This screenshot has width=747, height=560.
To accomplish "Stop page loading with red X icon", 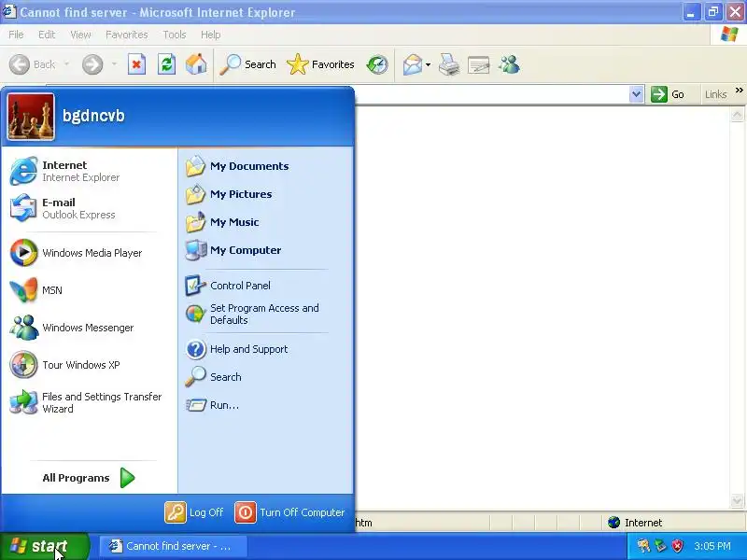I will coord(136,64).
